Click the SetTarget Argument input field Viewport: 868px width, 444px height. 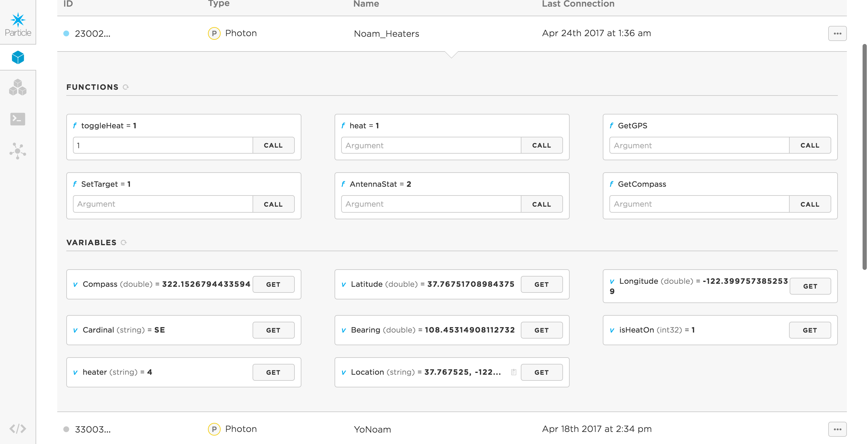click(x=163, y=204)
